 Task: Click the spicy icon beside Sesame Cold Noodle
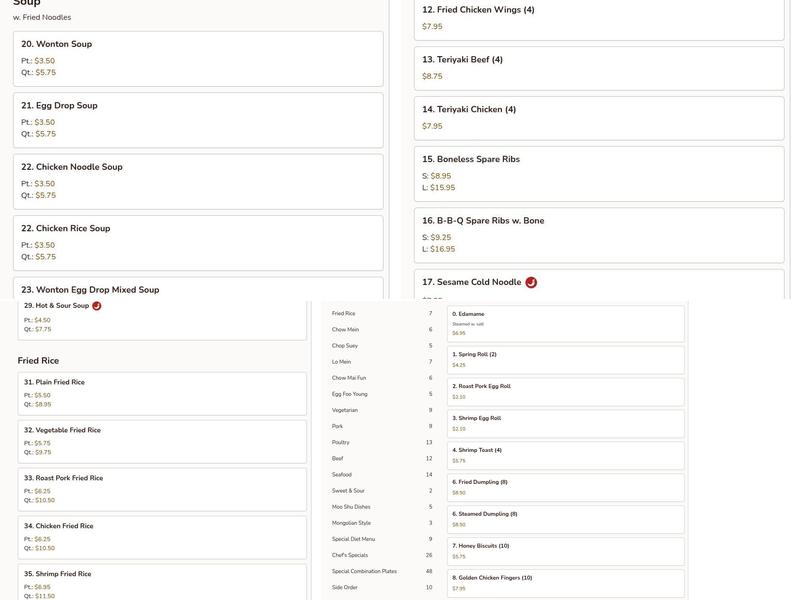531,283
